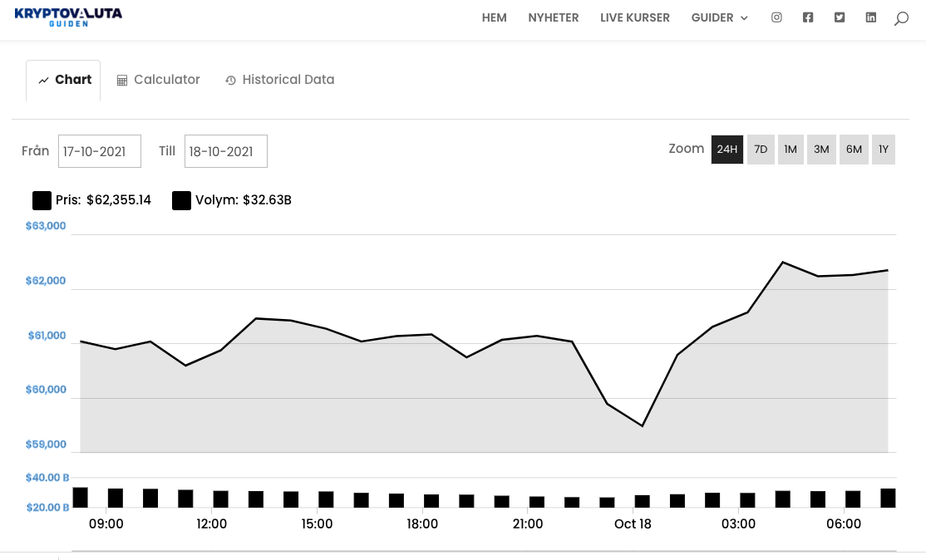
Task: Expand the GUIDER dropdown menu
Action: [x=720, y=17]
